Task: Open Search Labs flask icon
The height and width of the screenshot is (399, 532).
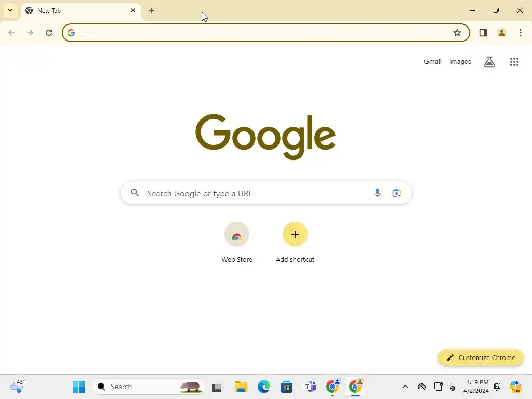Action: (489, 62)
